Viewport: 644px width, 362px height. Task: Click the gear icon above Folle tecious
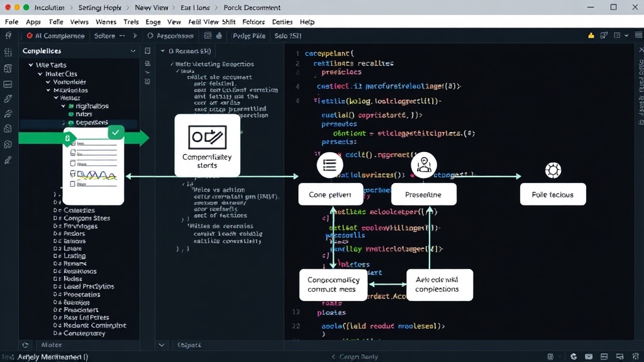[553, 170]
